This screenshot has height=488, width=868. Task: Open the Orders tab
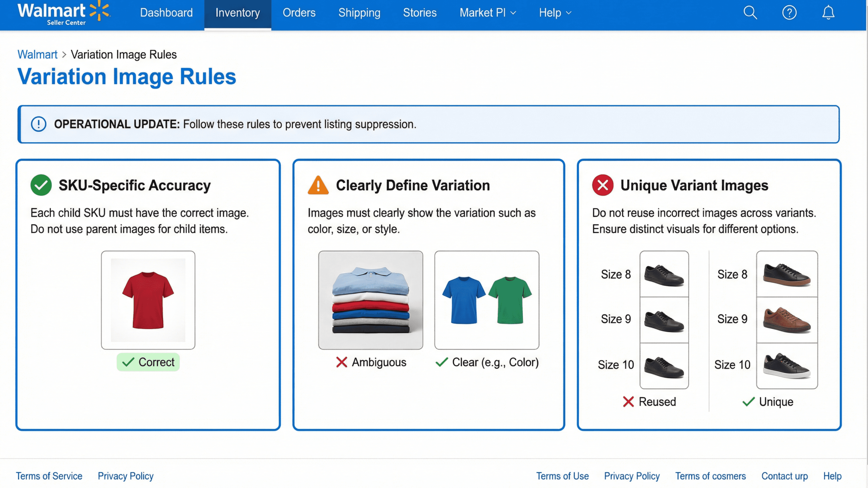pos(299,13)
